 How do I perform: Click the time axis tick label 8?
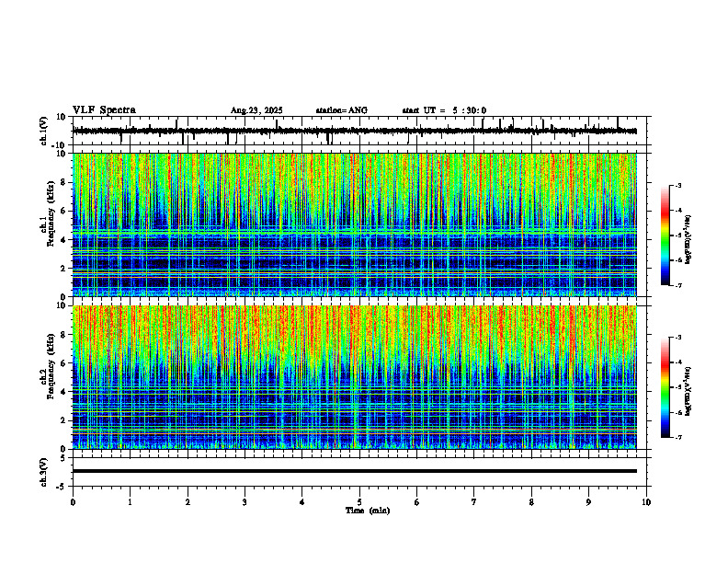(531, 502)
